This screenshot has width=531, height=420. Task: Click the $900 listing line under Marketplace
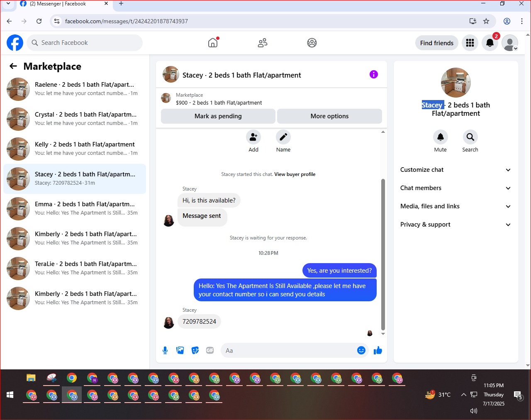tap(219, 103)
